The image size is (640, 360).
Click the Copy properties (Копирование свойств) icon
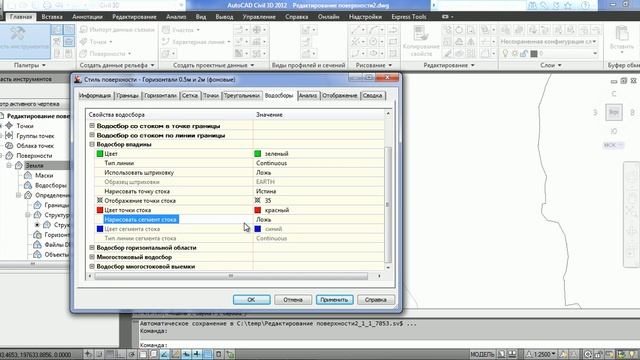[x=421, y=34]
